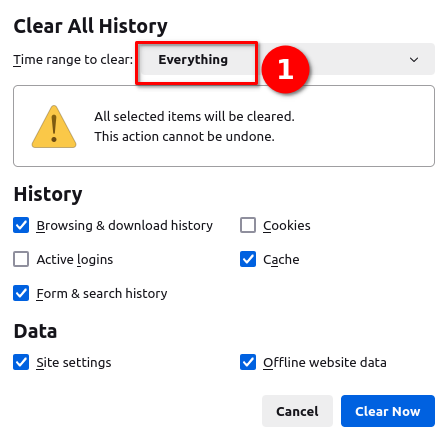Image resolution: width=446 pixels, height=439 pixels.
Task: Click the Site settings label
Action: [74, 363]
